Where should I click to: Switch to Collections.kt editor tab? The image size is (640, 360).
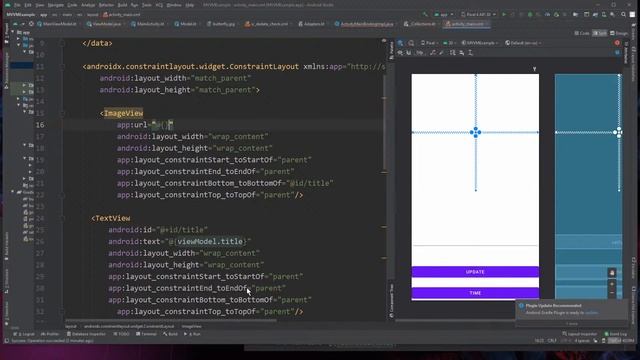coord(420,24)
